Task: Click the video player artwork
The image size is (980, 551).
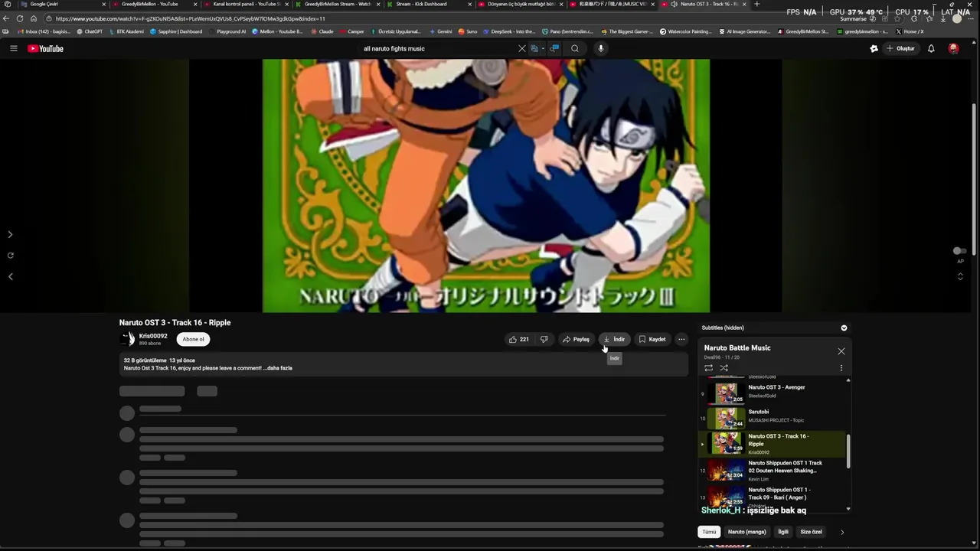Action: [x=485, y=186]
